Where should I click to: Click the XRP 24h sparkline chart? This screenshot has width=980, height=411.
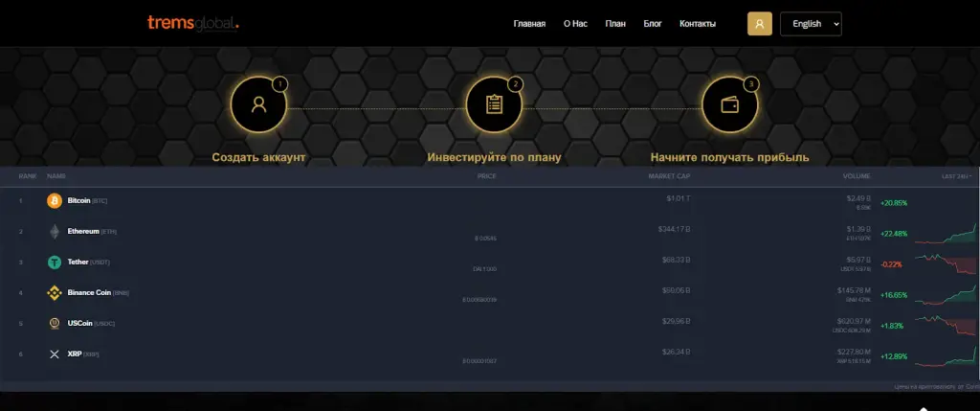tap(945, 356)
